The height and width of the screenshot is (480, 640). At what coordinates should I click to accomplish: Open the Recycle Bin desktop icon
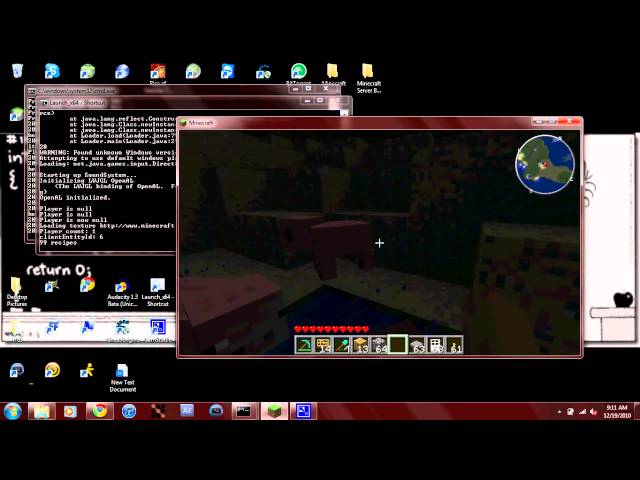click(17, 71)
